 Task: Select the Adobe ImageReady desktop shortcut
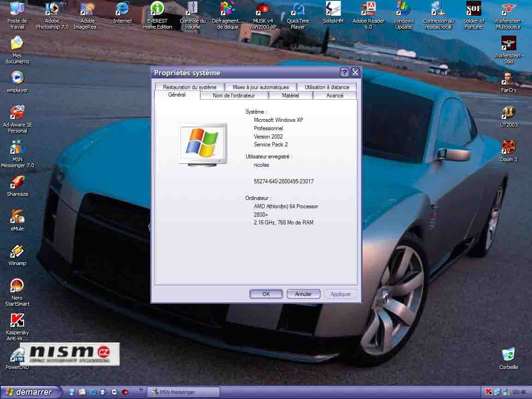coord(88,15)
